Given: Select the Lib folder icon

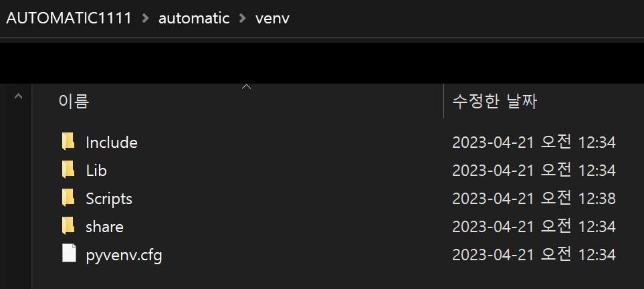Looking at the screenshot, I should [x=68, y=170].
